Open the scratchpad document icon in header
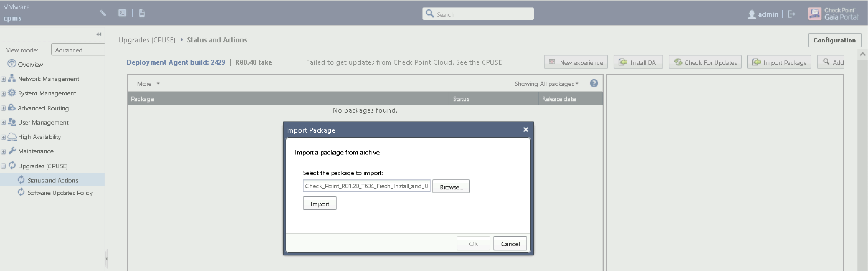The image size is (868, 271). (142, 13)
